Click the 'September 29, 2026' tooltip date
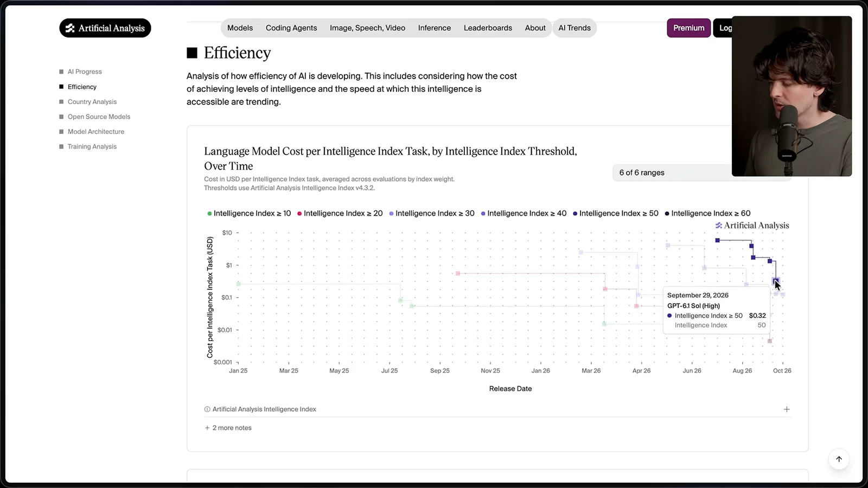Viewport: 868px width, 488px height. 698,296
